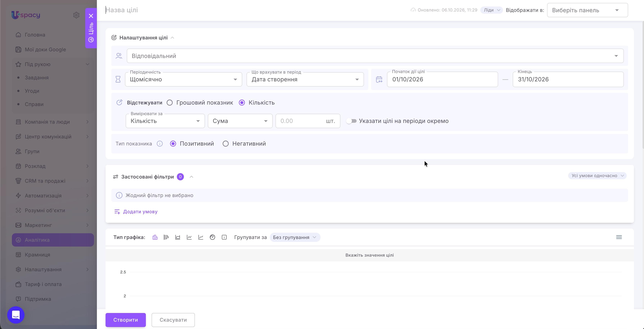The width and height of the screenshot is (644, 329).
Task: Open the Сума aggregation dropdown
Action: tap(240, 121)
